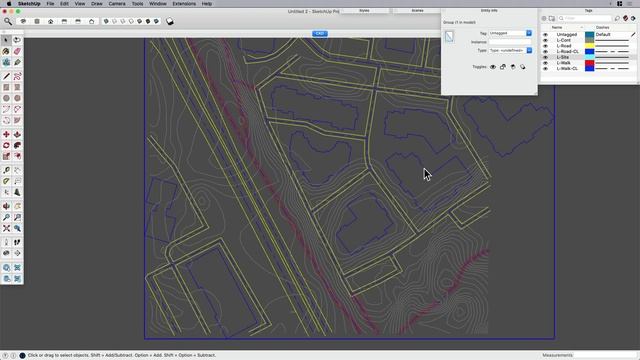640x360 pixels.
Task: Toggle the Entity Info cast shadows icon
Action: (523, 67)
